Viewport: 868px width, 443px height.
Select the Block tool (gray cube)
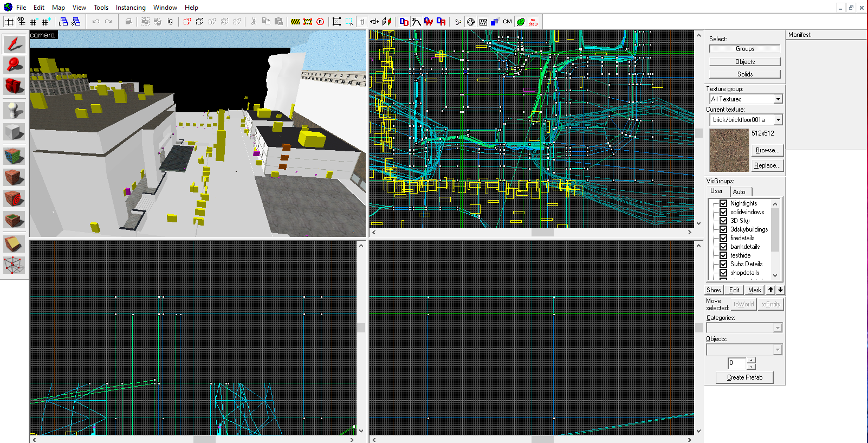pos(14,132)
